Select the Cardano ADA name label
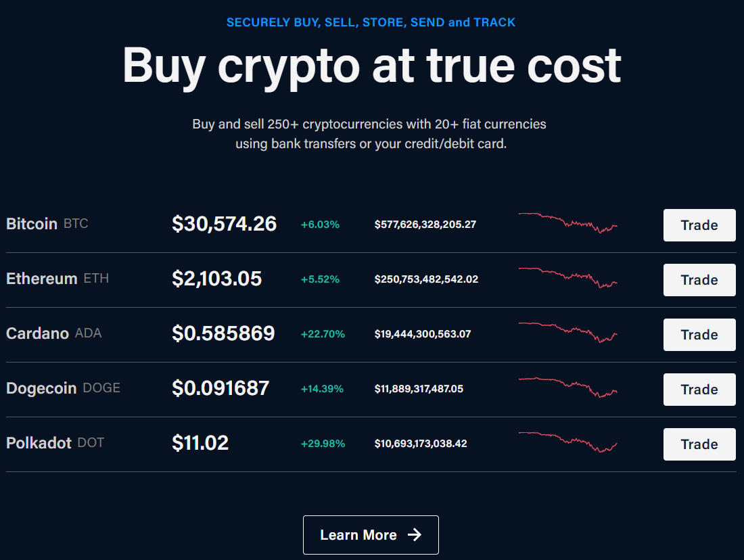 click(54, 333)
